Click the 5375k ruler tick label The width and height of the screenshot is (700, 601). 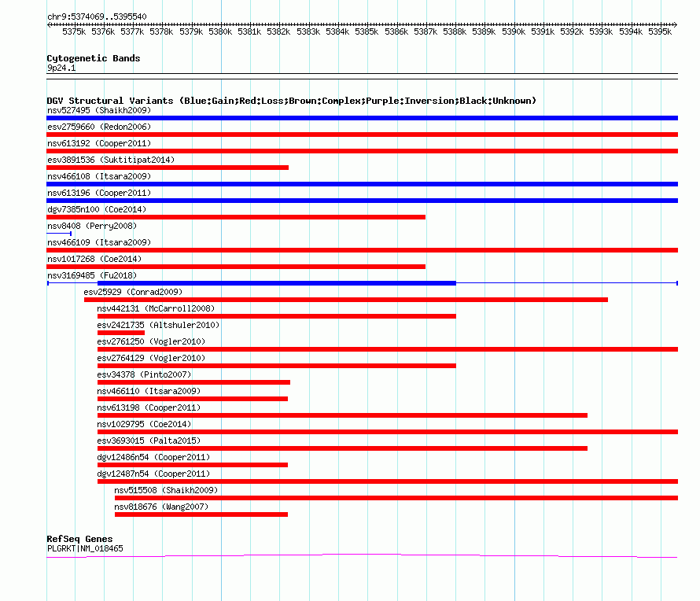click(x=74, y=31)
